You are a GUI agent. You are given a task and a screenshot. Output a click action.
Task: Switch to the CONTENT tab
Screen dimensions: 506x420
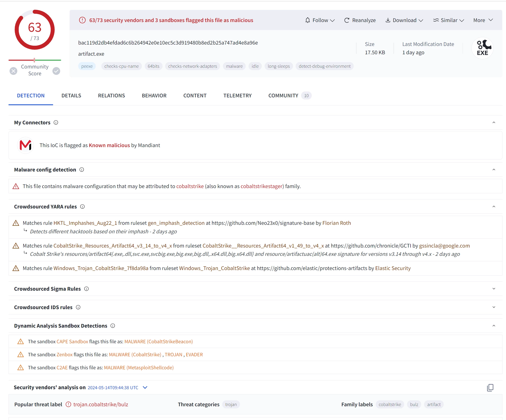coord(195,96)
